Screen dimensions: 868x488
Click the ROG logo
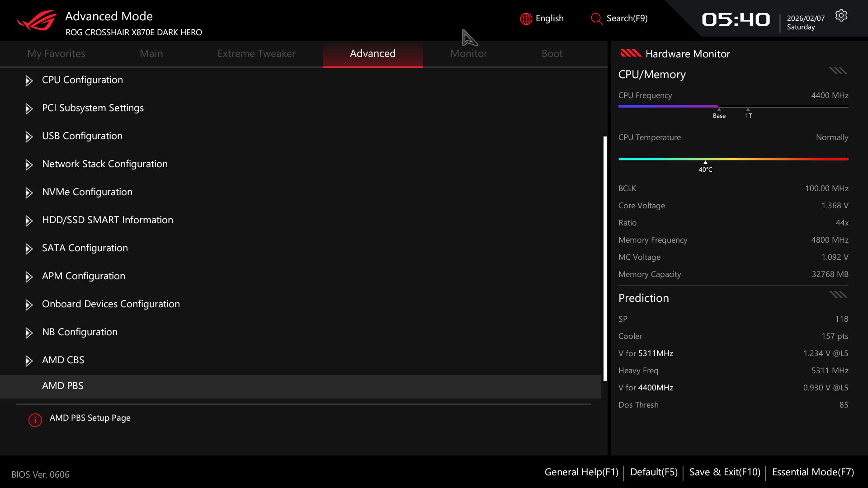pos(37,21)
